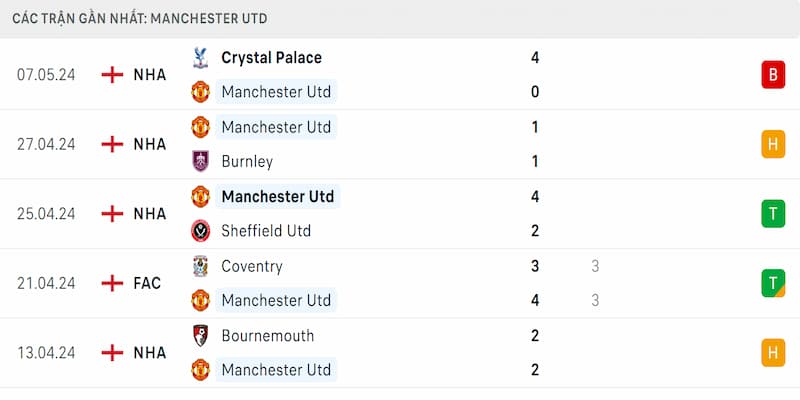
Task: Click the Burnley club crest
Action: click(200, 161)
